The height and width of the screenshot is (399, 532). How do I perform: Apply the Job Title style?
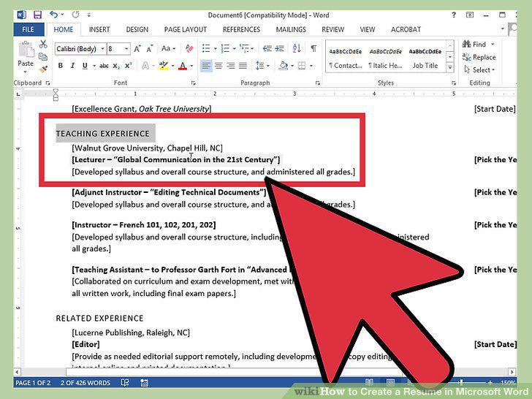[x=425, y=58]
